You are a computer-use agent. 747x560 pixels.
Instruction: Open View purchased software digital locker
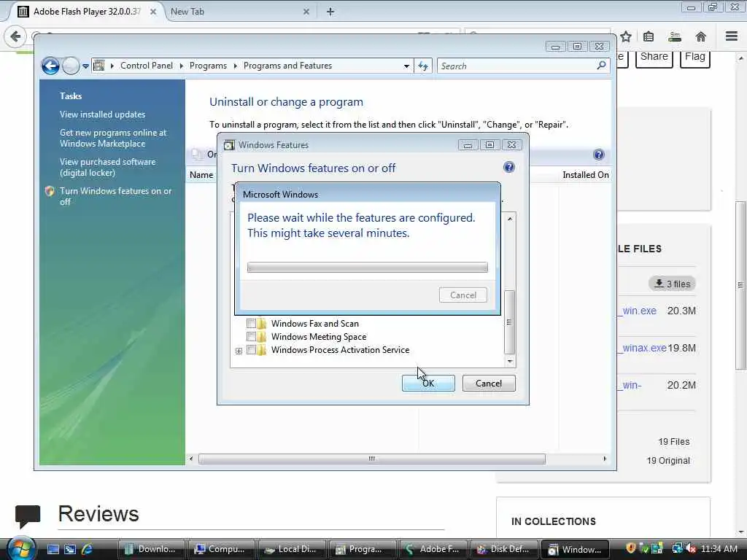[108, 167]
